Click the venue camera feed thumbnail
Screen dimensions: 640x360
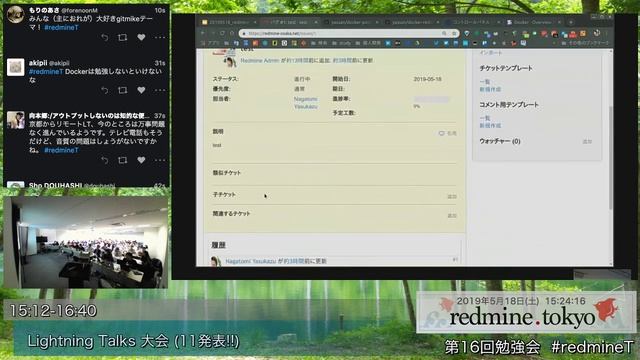coord(86,242)
